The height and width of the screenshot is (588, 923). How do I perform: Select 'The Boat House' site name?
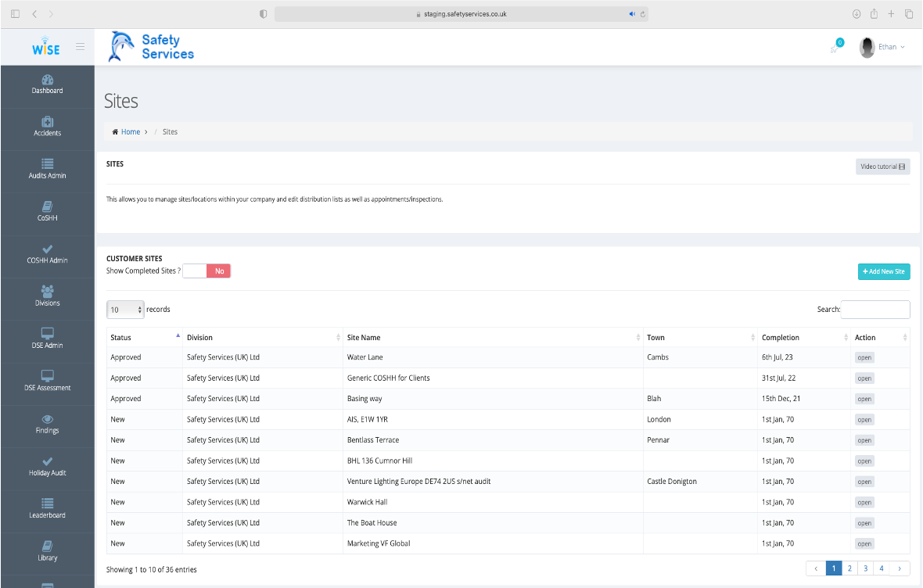coord(372,522)
